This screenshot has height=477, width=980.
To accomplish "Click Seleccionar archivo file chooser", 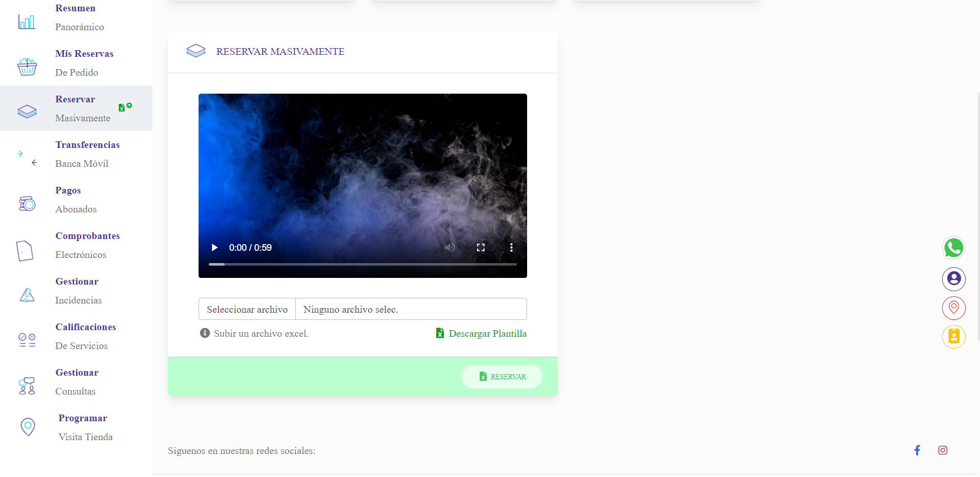I will (247, 310).
